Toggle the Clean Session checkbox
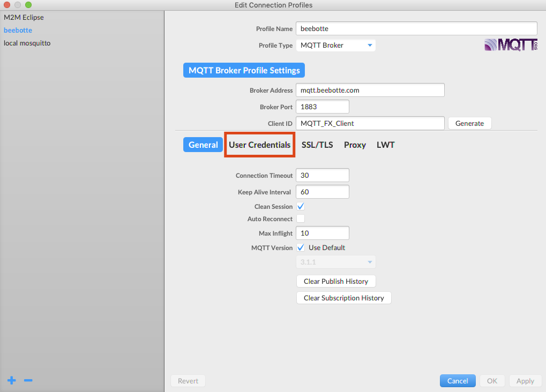Screen dimensions: 546x392 [301, 206]
